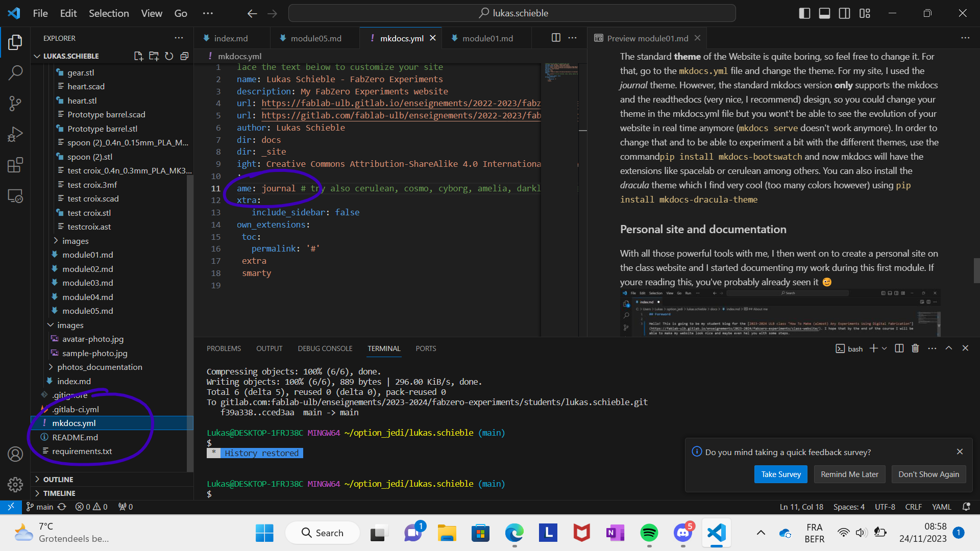This screenshot has width=980, height=551.
Task: Open the notifications bell in status bar
Action: [966, 507]
